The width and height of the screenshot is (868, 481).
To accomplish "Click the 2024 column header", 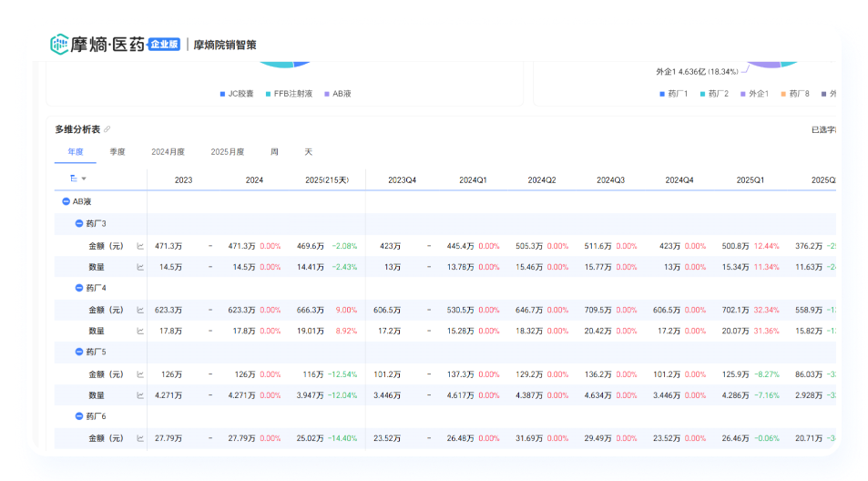I will pos(254,179).
